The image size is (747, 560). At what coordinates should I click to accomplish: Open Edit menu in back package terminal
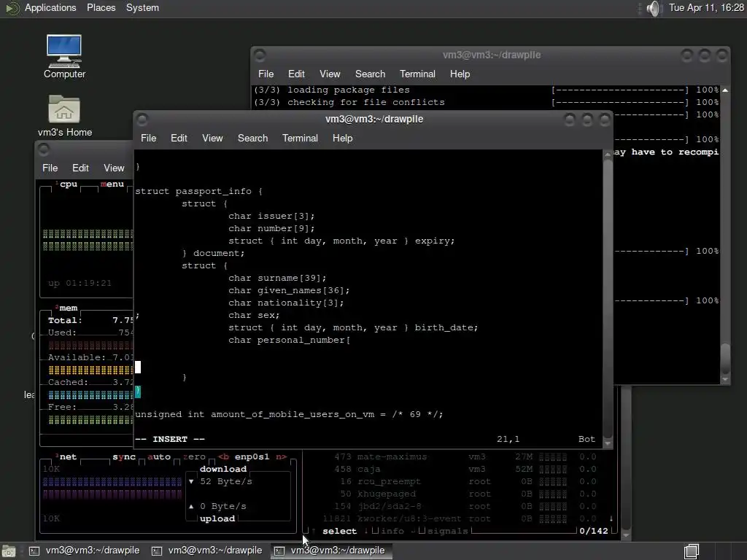[x=296, y=74]
